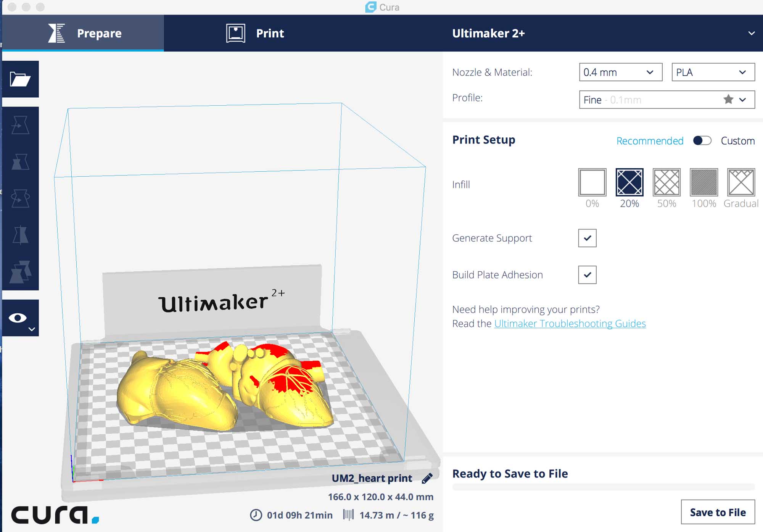Toggle the Generate Support checkbox

587,238
